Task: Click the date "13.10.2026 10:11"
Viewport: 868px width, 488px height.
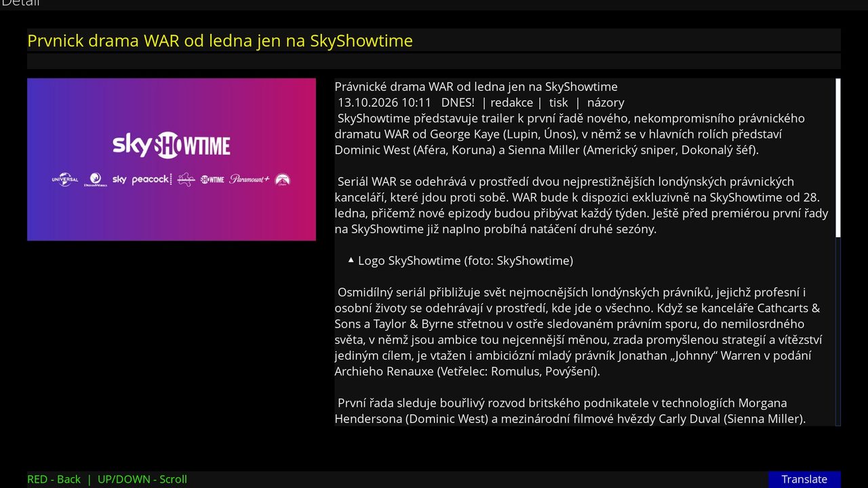Action: pyautogui.click(x=384, y=103)
